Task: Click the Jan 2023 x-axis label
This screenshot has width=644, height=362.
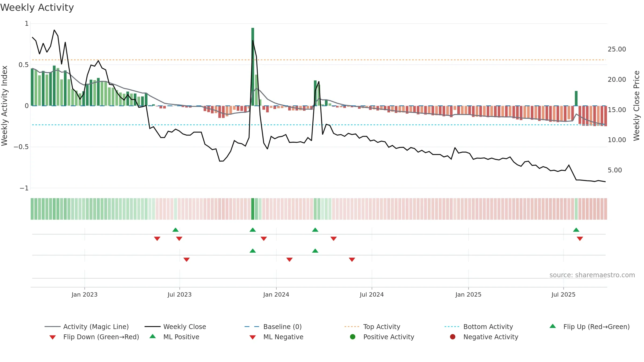Action: coord(85,295)
